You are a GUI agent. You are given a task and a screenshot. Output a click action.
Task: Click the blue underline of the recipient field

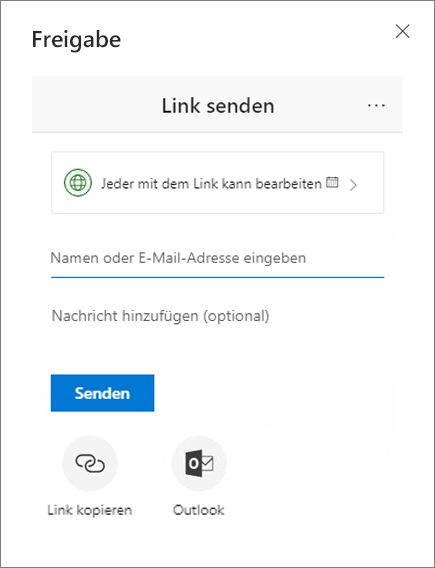(x=217, y=277)
